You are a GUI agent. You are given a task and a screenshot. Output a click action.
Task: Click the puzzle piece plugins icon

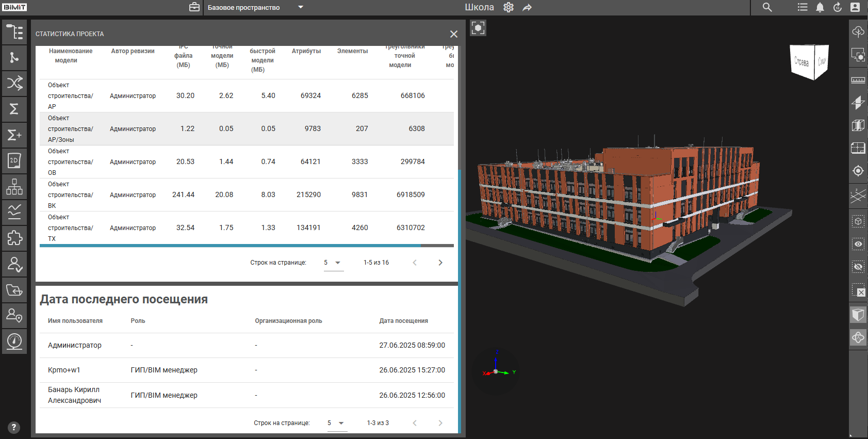tap(14, 238)
